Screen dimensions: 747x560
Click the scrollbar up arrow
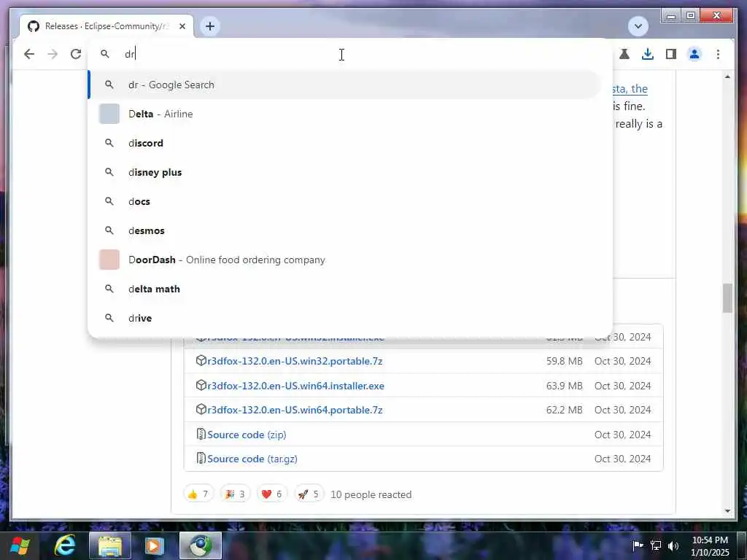pos(727,77)
